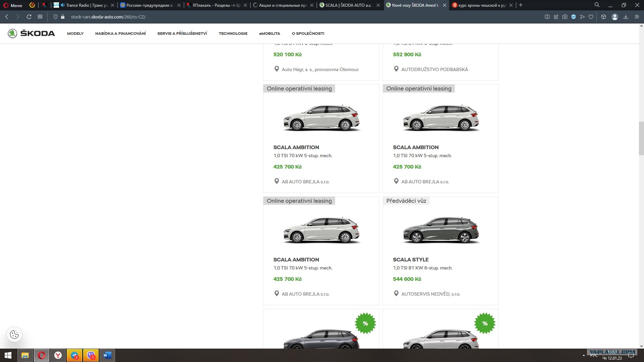The height and width of the screenshot is (362, 644).
Task: Switch to the курс кроны чешской tab
Action: click(482, 5)
